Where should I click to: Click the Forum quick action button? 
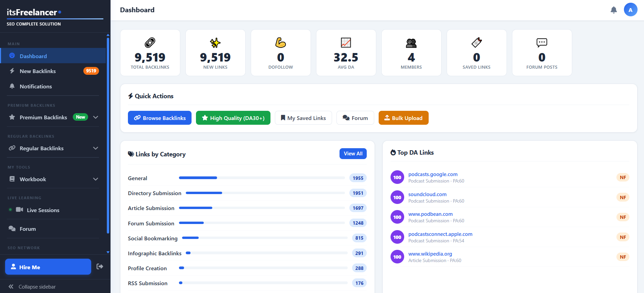pyautogui.click(x=355, y=118)
